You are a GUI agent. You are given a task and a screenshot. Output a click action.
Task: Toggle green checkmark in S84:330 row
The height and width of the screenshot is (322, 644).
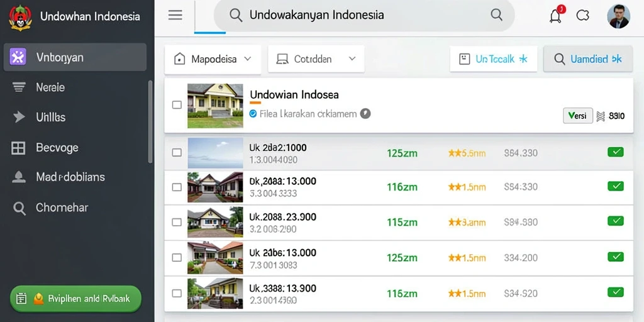615,186
